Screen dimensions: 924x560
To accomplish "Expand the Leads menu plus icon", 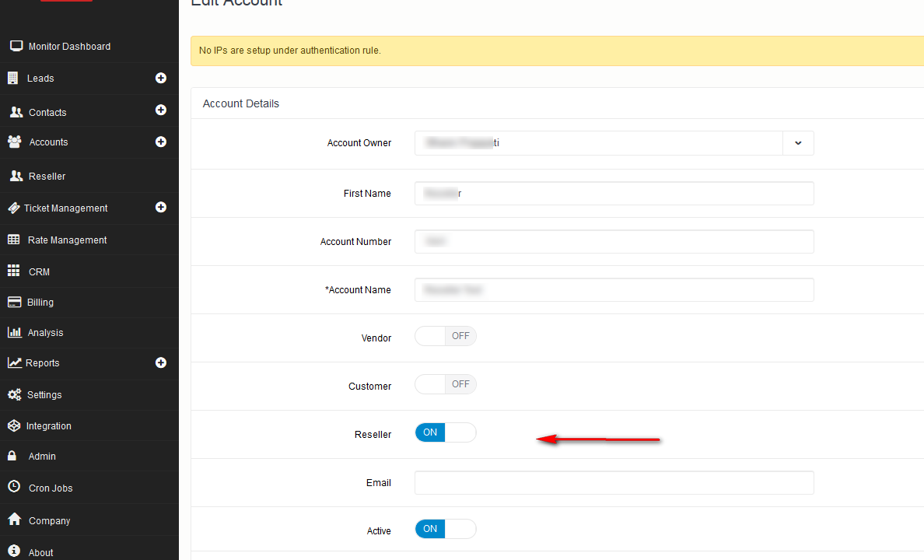I will 161,78.
